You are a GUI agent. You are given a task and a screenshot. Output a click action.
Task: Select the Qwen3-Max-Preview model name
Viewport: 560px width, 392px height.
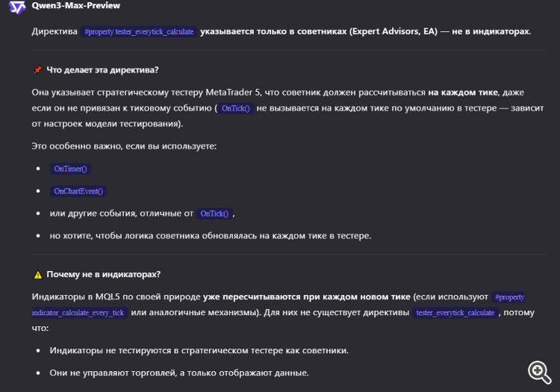tap(76, 5)
